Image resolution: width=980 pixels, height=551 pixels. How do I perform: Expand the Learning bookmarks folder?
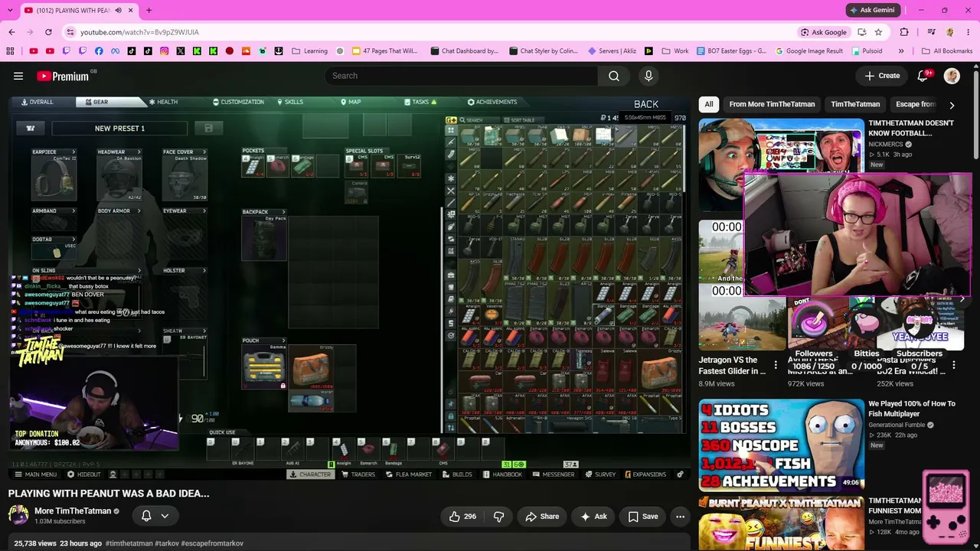(309, 51)
